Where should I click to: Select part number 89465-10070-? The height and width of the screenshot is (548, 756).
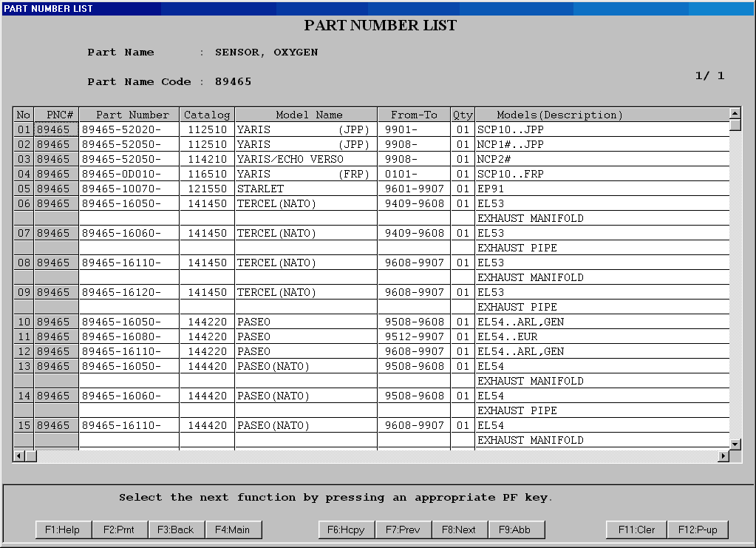(x=129, y=189)
